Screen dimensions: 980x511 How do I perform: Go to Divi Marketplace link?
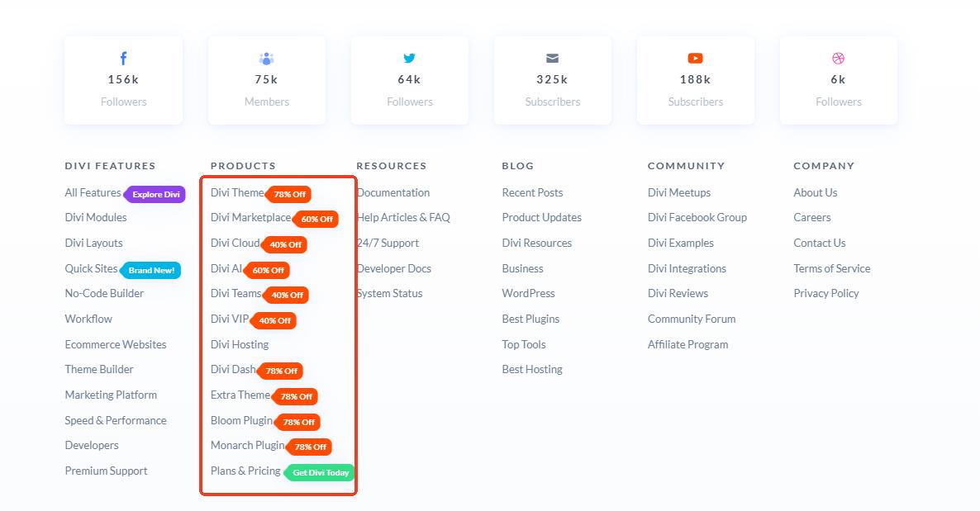[250, 218]
